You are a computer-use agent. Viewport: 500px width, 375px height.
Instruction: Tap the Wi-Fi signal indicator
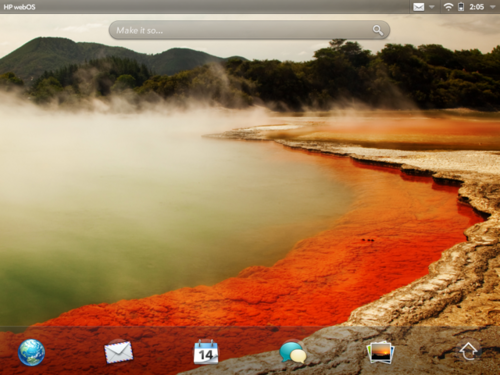coord(449,7)
